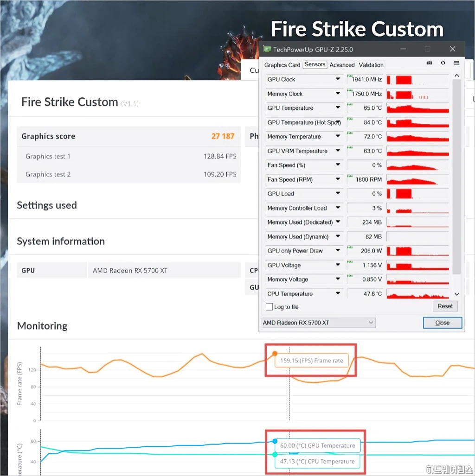This screenshot has width=475, height=476.
Task: Expand the Memory Used (Dedicated) dropdown
Action: 338,222
